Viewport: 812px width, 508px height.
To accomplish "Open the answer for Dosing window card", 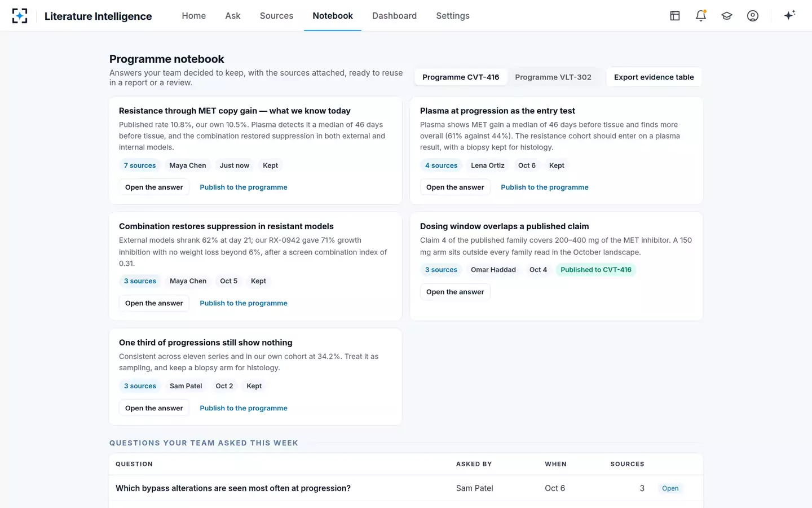I will pos(455,292).
